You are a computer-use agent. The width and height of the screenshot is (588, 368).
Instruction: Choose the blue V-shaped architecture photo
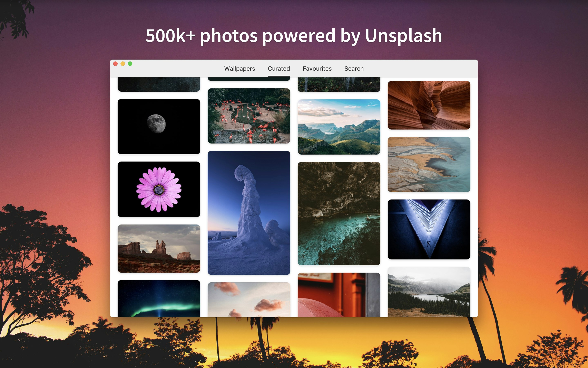[x=429, y=230]
